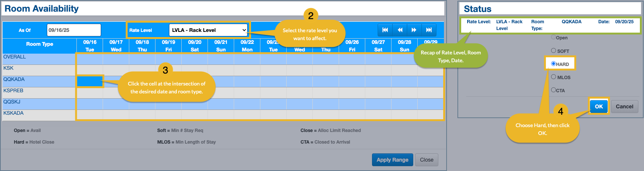Select the Open status radio button
644x171 pixels.
pyautogui.click(x=553, y=37)
